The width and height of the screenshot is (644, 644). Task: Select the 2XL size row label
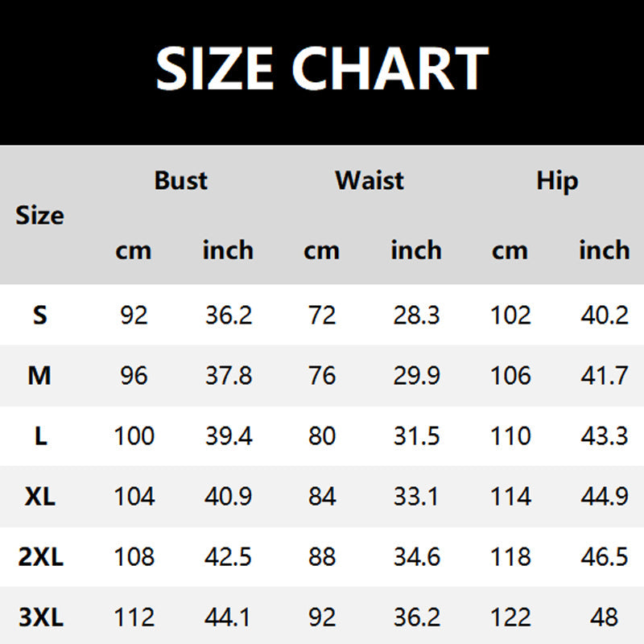pos(39,557)
